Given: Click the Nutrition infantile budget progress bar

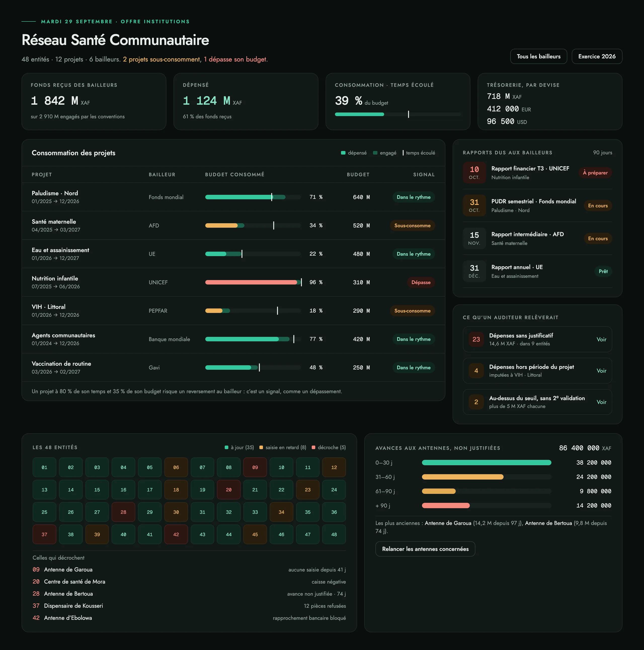Looking at the screenshot, I should [253, 282].
